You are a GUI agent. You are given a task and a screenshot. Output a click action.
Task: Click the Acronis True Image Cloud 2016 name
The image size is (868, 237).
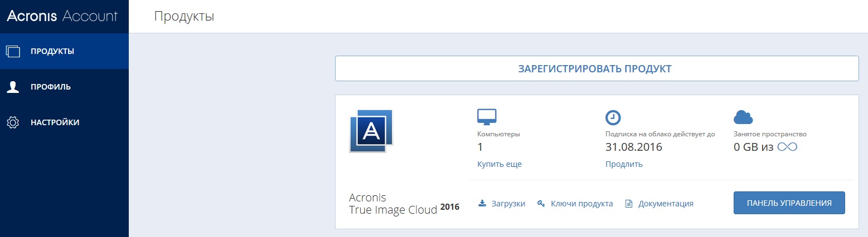[393, 204]
